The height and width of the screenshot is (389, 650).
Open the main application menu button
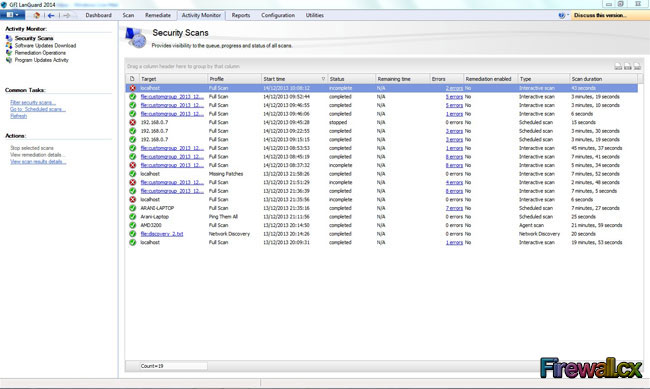click(x=12, y=15)
